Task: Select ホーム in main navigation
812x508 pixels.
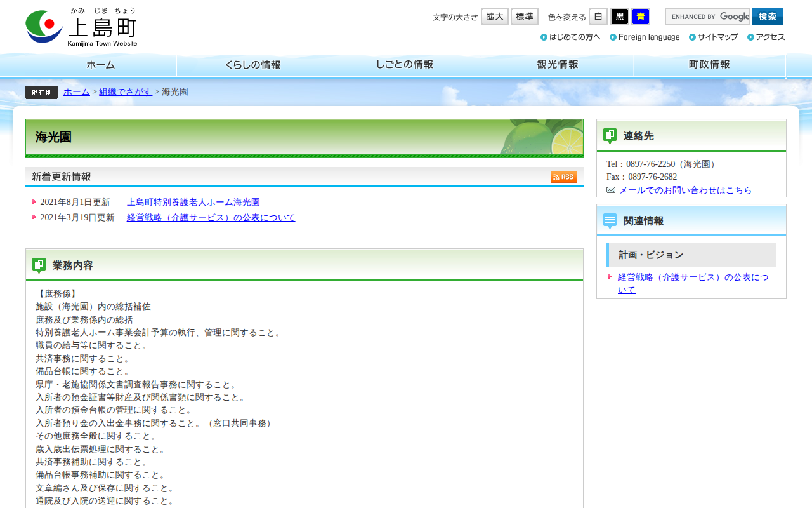Action: click(101, 65)
